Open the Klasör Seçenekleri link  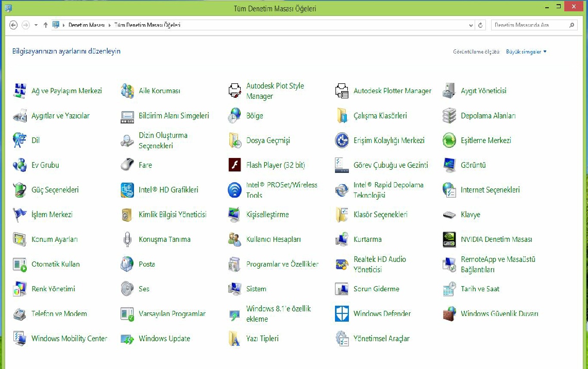[380, 215]
